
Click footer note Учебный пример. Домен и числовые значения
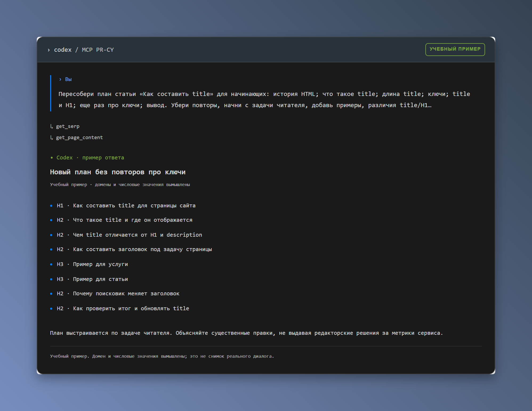[x=162, y=356]
